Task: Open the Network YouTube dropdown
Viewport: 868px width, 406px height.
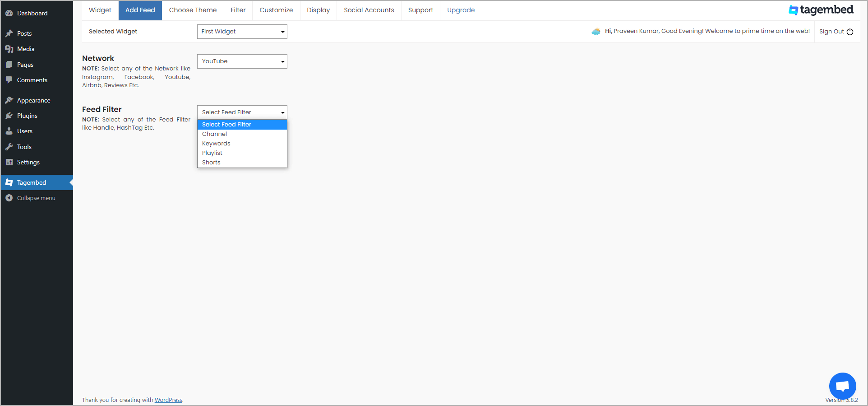Action: (x=242, y=61)
